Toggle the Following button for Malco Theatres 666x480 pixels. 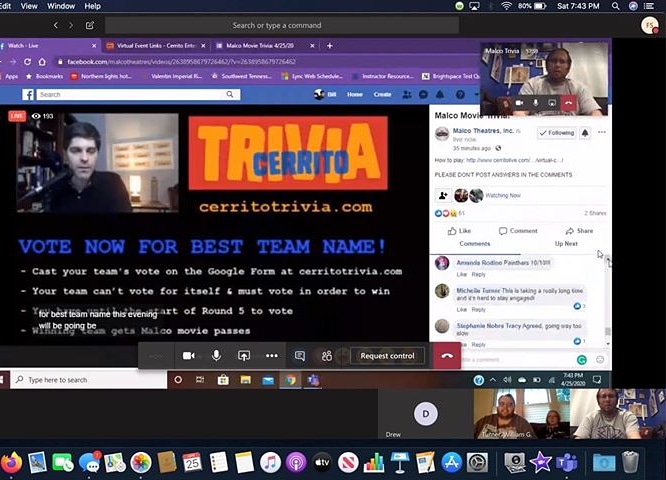click(x=556, y=133)
